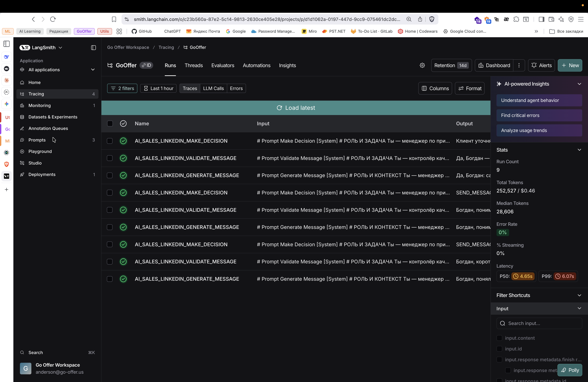Click the GoOffer project ID link badge
This screenshot has height=382, width=588.
(x=147, y=65)
